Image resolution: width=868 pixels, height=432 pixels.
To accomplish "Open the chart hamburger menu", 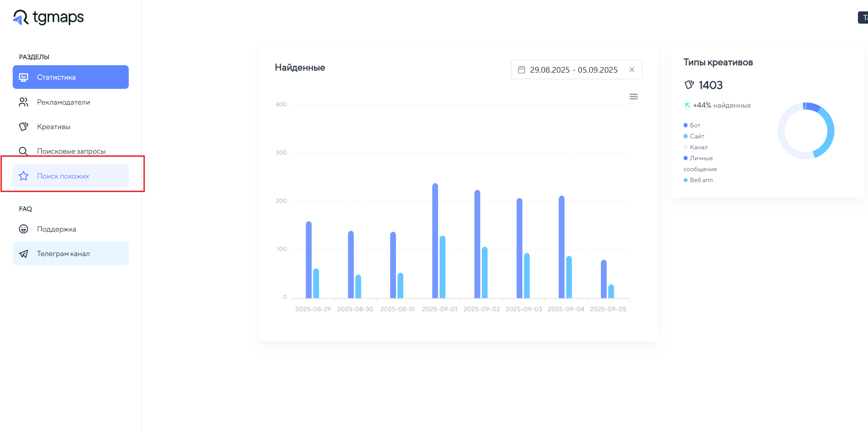I will (x=633, y=97).
